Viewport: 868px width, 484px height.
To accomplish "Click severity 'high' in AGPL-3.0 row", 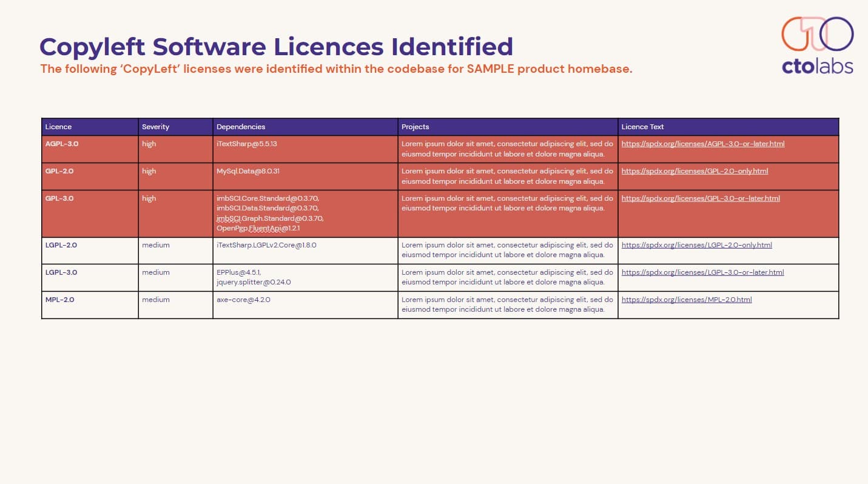I will click(x=149, y=144).
